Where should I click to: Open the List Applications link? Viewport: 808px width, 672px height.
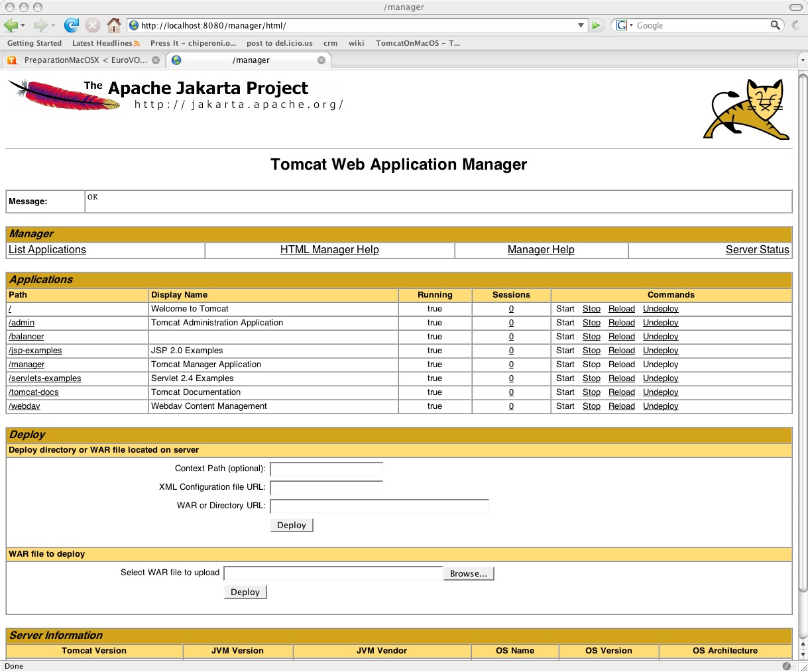pyautogui.click(x=47, y=250)
